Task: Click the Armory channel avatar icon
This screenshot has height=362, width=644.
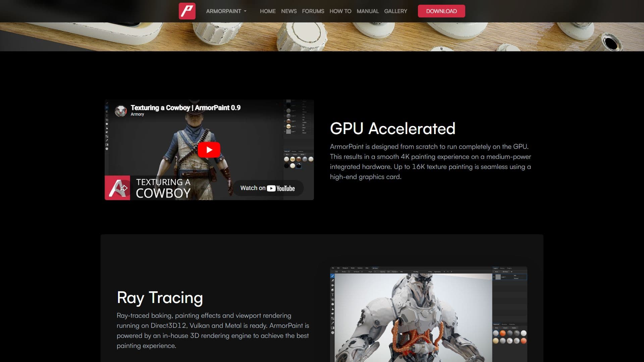Action: tap(121, 111)
